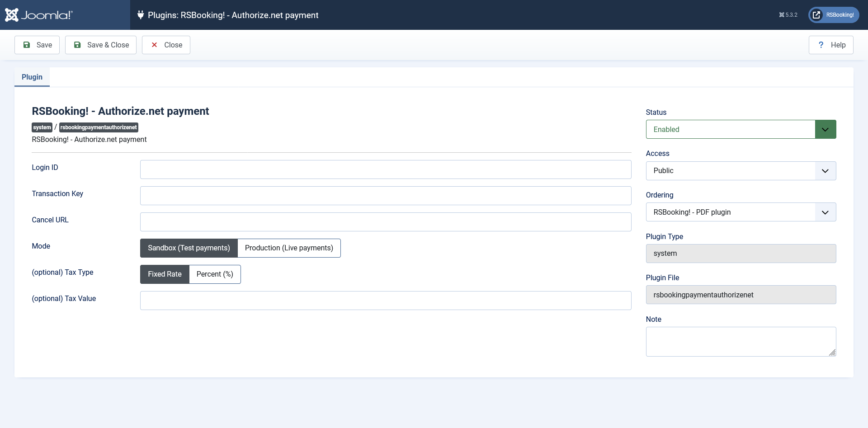The height and width of the screenshot is (428, 868).
Task: Click the red X icon on Close
Action: [154, 45]
